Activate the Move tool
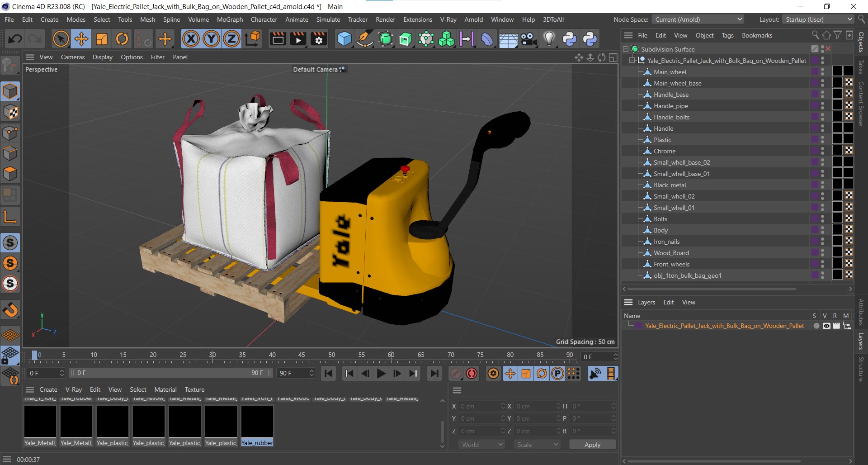This screenshot has width=868, height=465. (81, 39)
